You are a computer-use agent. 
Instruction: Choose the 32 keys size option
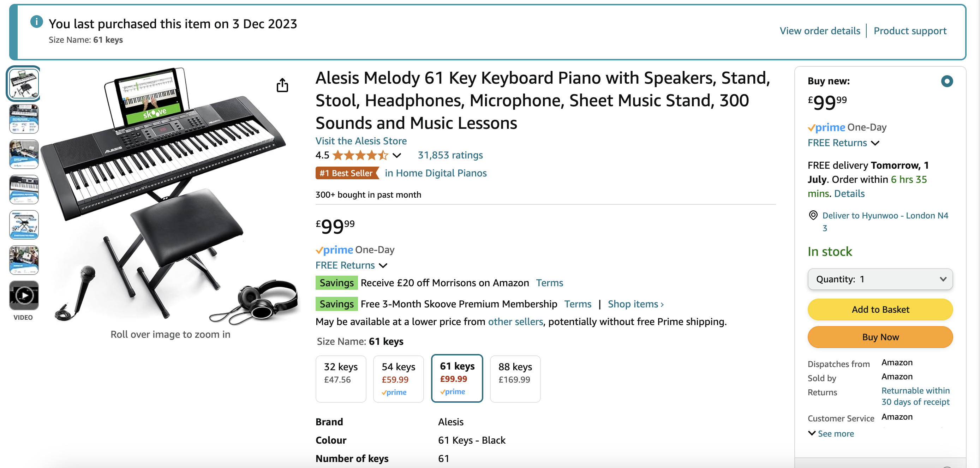coord(341,379)
